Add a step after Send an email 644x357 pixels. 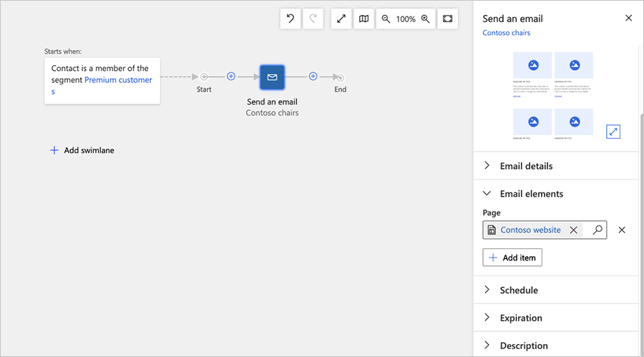click(313, 77)
